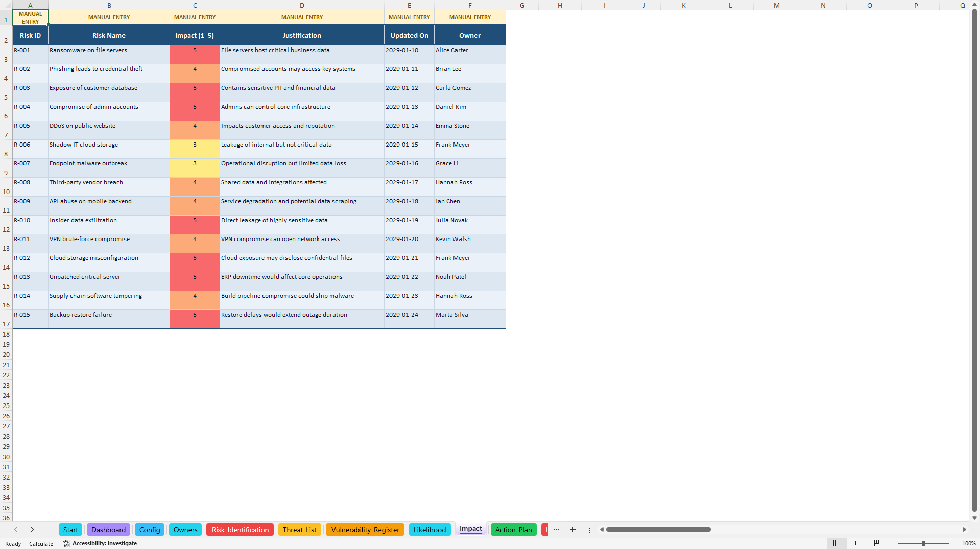Select cell 'Ransomware on file servers'
This screenshot has height=549, width=980.
coord(109,55)
